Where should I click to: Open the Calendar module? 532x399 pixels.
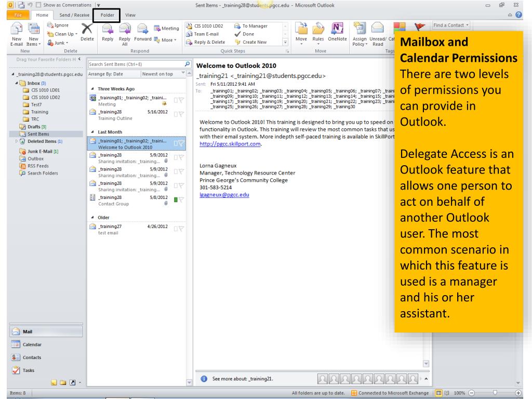pyautogui.click(x=46, y=344)
